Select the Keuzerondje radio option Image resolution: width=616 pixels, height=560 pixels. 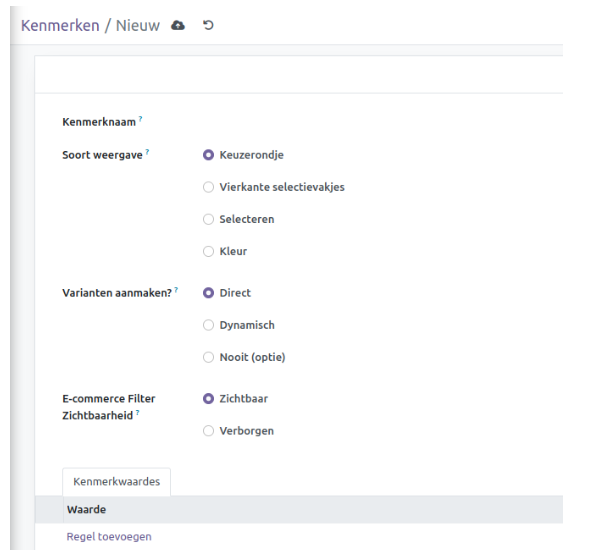coord(208,155)
